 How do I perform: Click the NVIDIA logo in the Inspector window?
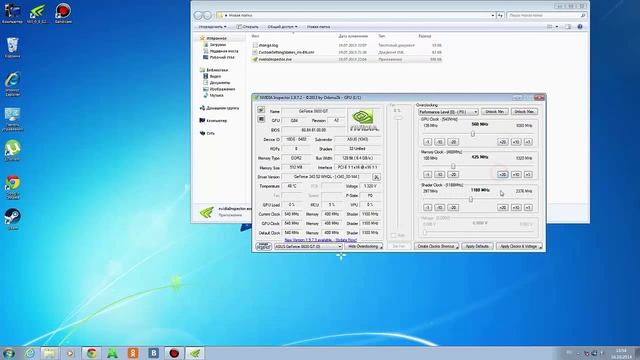(364, 120)
